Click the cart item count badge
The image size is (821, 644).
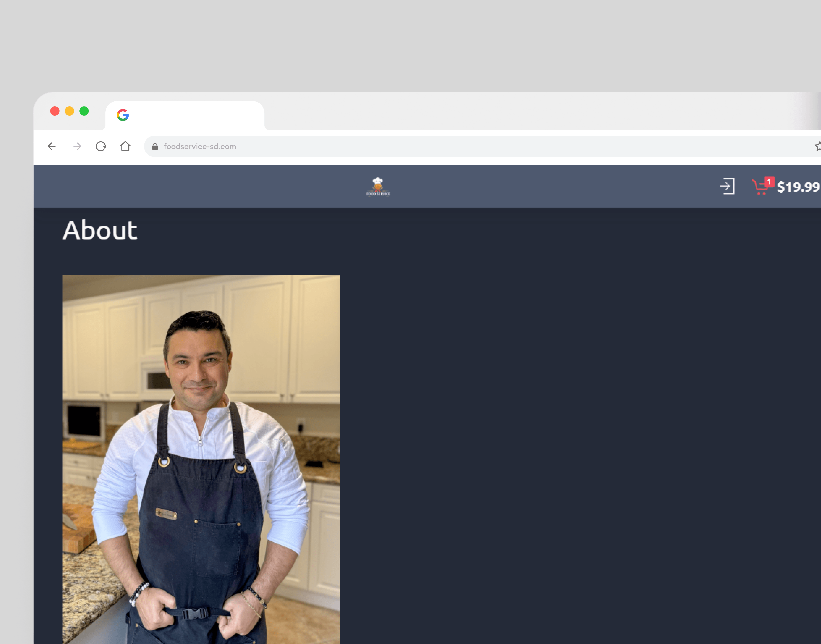[x=769, y=181]
